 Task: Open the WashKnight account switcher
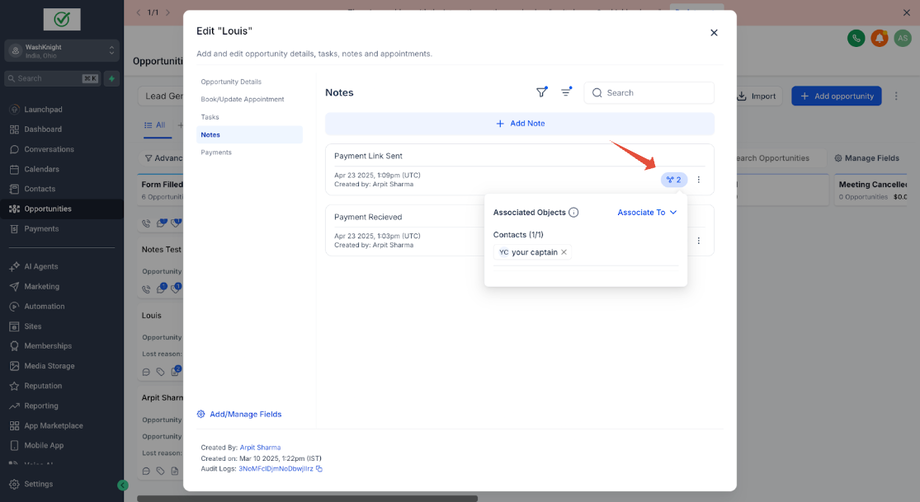click(62, 50)
